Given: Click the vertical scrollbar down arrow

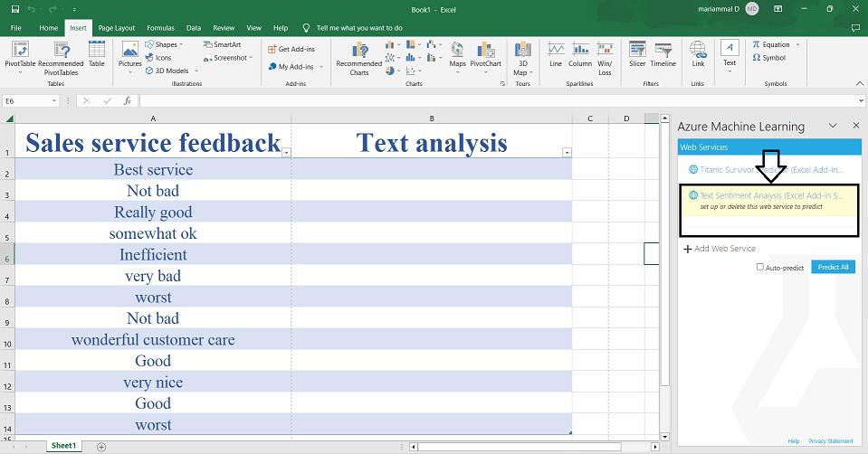Looking at the screenshot, I should point(665,437).
